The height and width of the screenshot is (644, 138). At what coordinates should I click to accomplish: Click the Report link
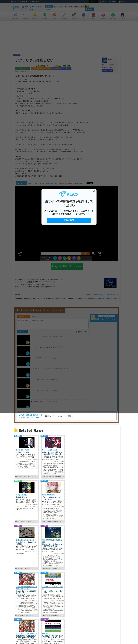(x=89, y=295)
